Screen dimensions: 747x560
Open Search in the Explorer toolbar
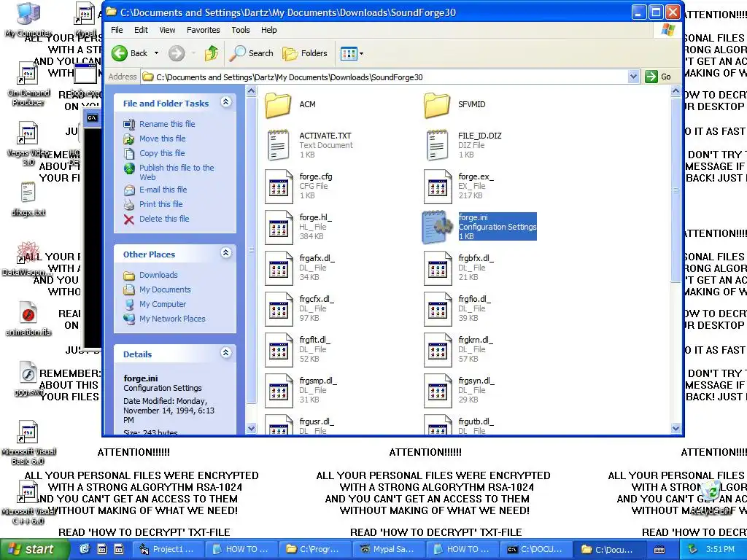pos(251,53)
